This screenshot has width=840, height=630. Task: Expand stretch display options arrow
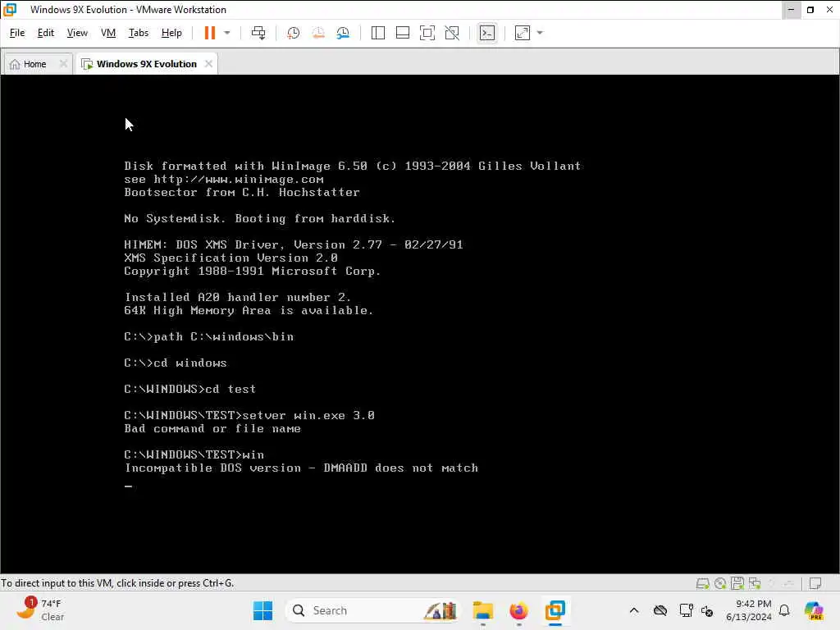(x=540, y=33)
